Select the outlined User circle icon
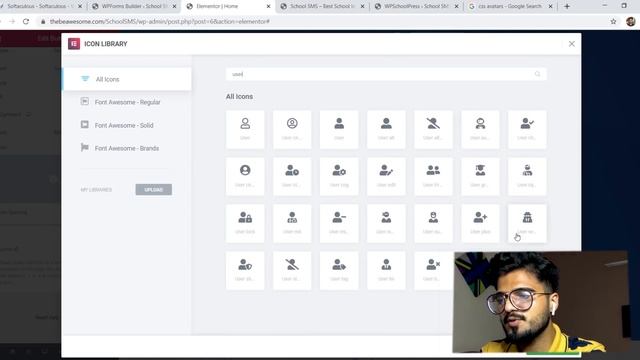Image resolution: width=640 pixels, height=360 pixels. [292, 129]
